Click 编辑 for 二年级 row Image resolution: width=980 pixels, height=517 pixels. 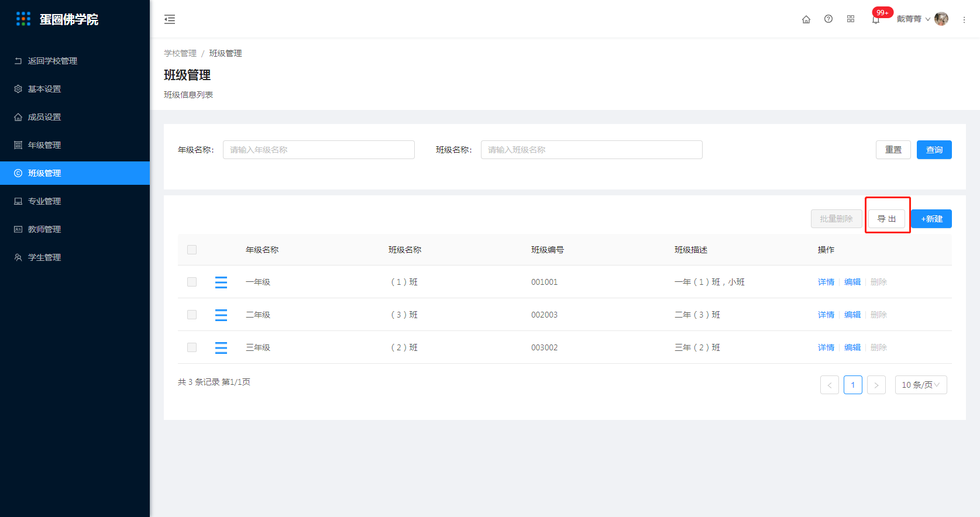[x=852, y=315]
